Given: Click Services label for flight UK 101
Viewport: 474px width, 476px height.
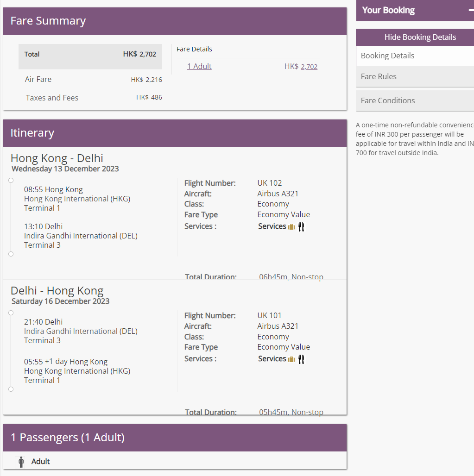Looking at the screenshot, I should point(272,359).
